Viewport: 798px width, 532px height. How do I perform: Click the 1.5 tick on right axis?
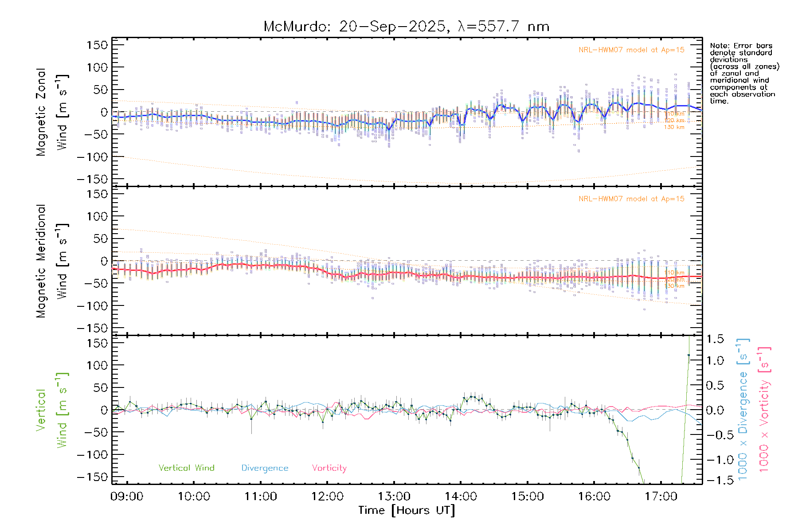point(715,339)
